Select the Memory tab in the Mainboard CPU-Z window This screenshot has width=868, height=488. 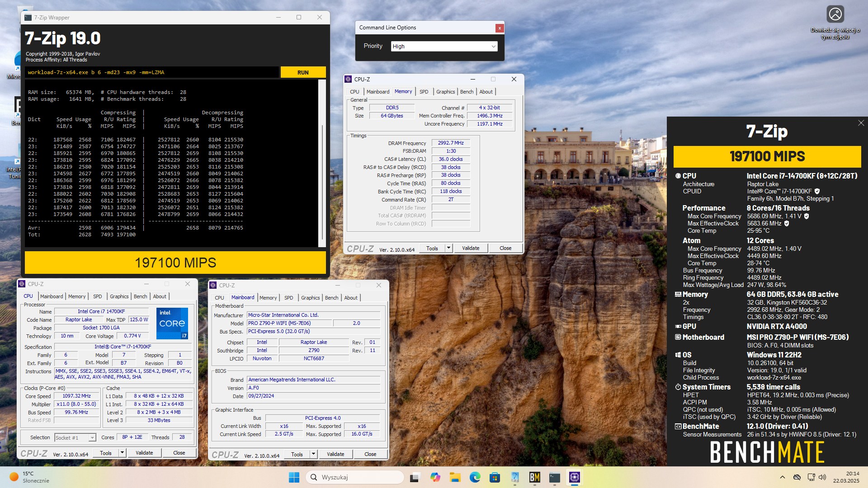tap(268, 298)
